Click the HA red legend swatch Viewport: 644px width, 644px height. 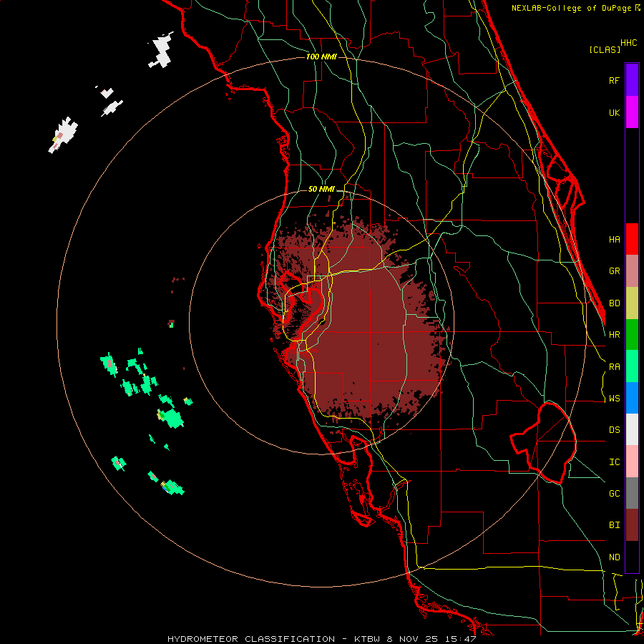(x=632, y=239)
